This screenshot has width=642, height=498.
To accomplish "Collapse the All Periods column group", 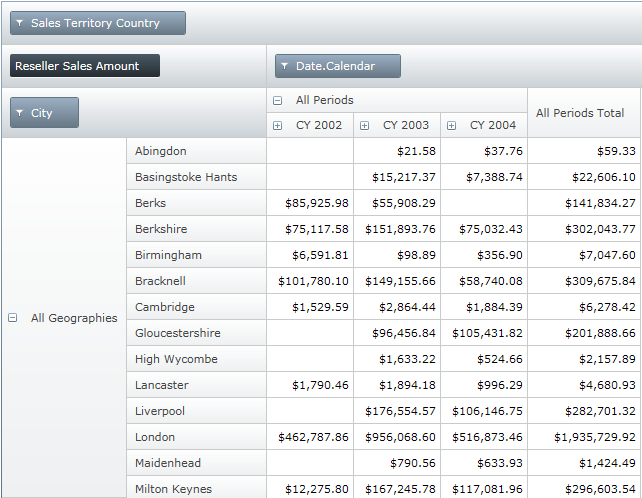I will coord(277,101).
